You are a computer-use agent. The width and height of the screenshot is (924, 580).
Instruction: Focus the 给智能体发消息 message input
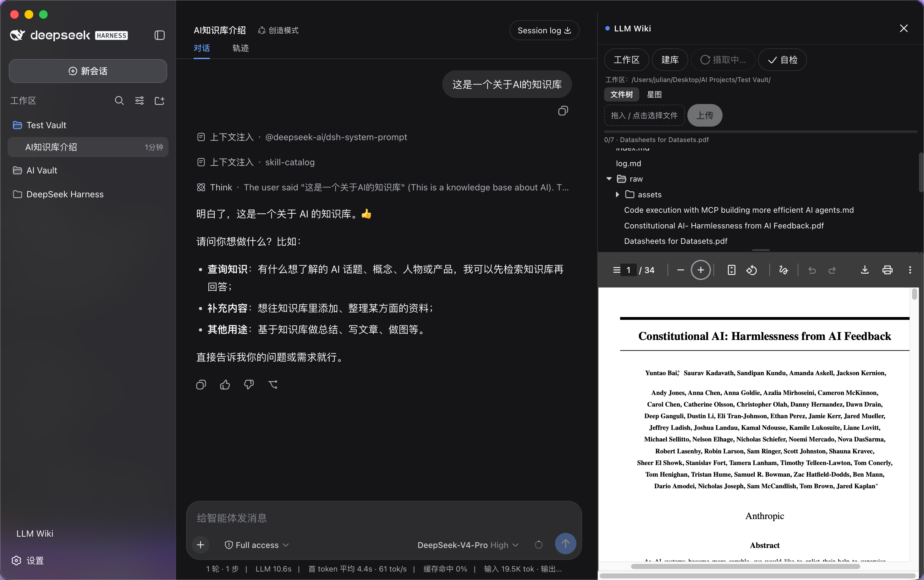[384, 518]
